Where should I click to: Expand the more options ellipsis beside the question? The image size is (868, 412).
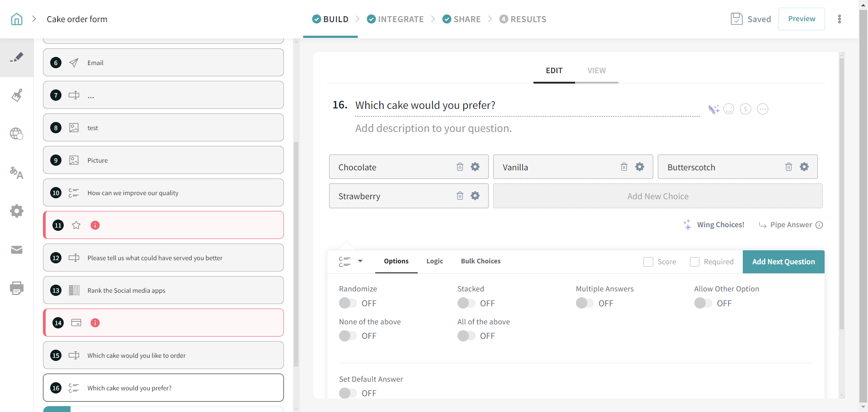[x=763, y=109]
